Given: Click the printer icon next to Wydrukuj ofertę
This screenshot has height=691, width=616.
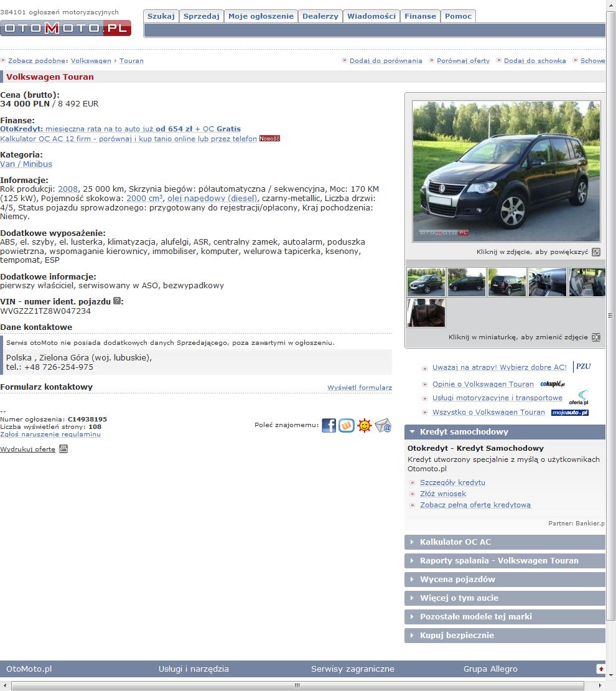Looking at the screenshot, I should 63,449.
